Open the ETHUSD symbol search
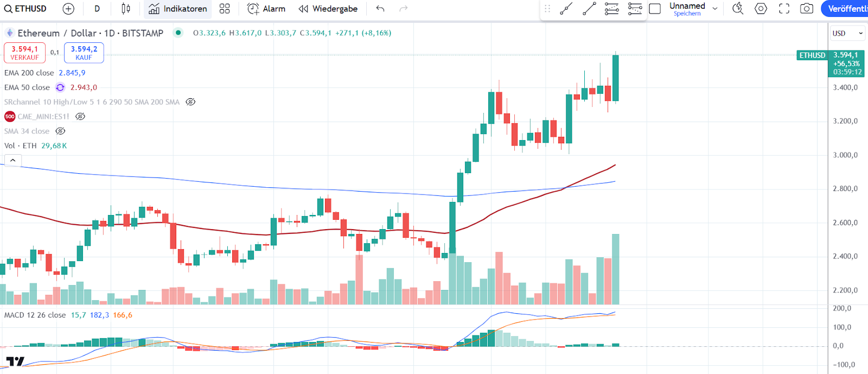 (x=25, y=9)
